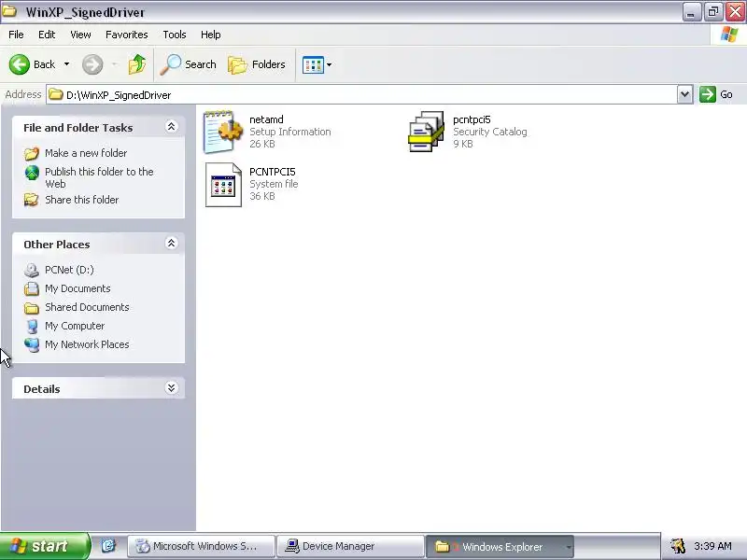Click the folder icon in title bar
Viewport: 747px width, 560px height.
pos(10,11)
